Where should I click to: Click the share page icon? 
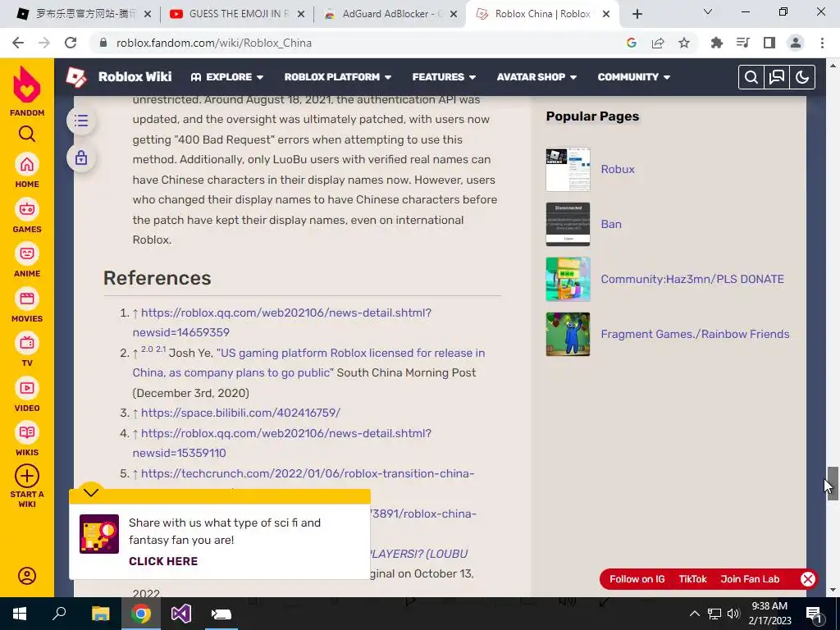(658, 43)
